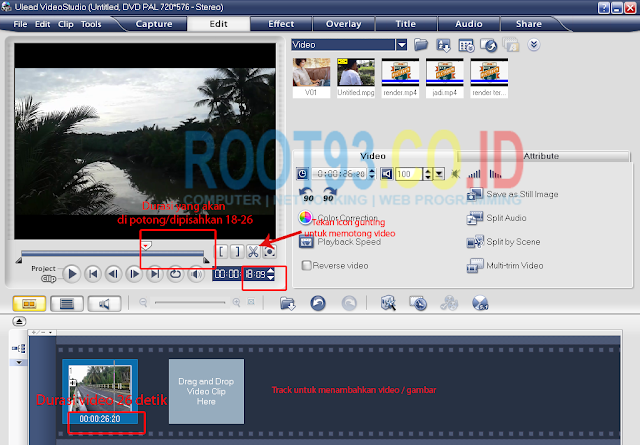Click the insert media files icon

[287, 303]
